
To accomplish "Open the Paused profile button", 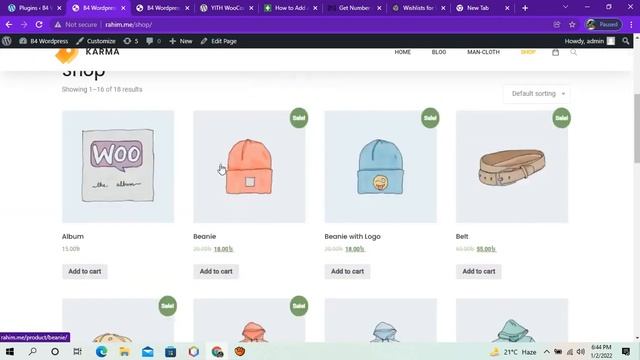I will (604, 24).
